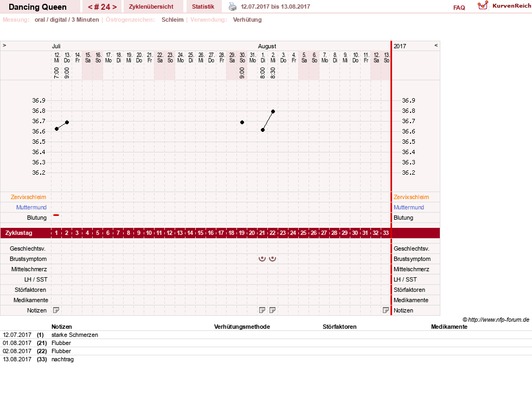Click cycle day 14 cell

coord(190,233)
